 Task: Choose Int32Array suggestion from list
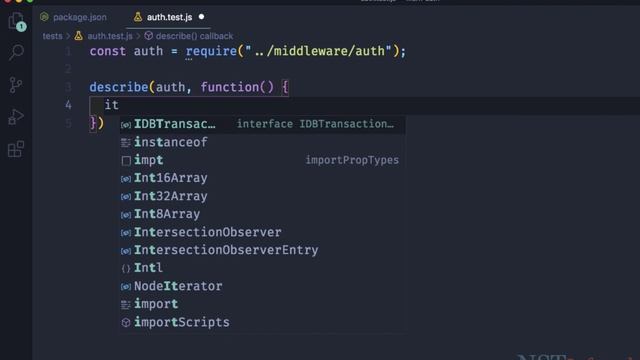click(x=262, y=196)
